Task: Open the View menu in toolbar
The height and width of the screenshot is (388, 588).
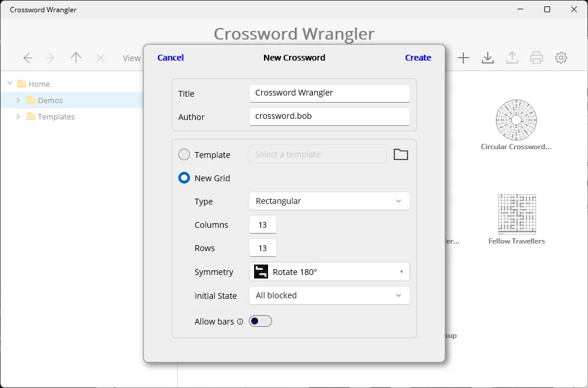Action: pyautogui.click(x=132, y=58)
